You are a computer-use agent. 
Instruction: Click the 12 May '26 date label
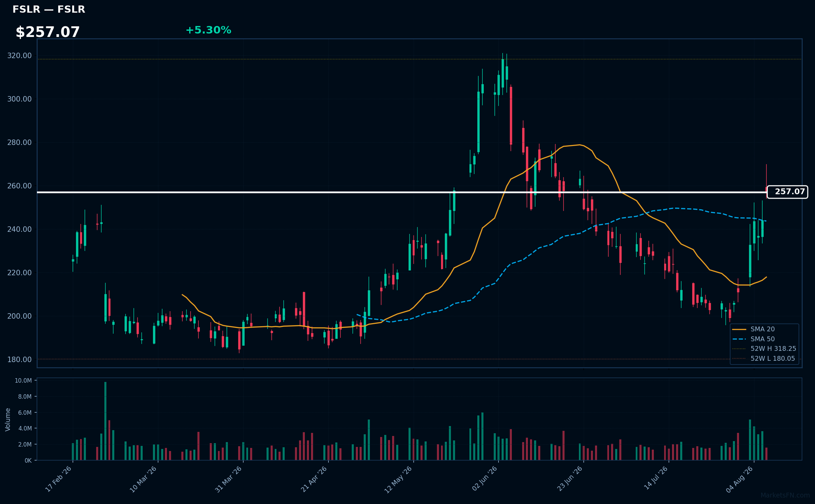click(398, 479)
